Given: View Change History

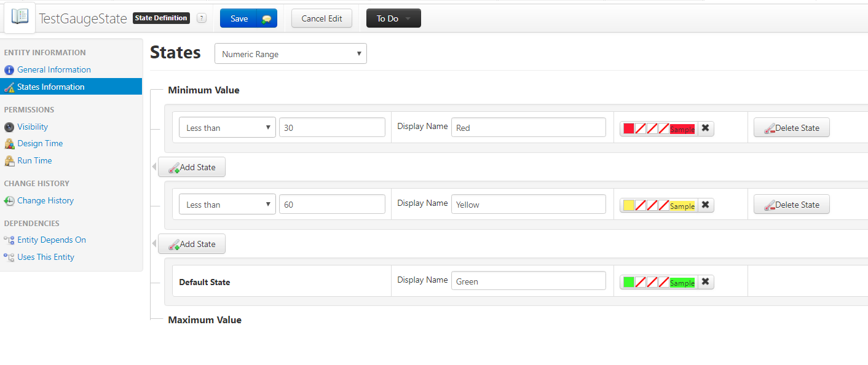Looking at the screenshot, I should [45, 201].
